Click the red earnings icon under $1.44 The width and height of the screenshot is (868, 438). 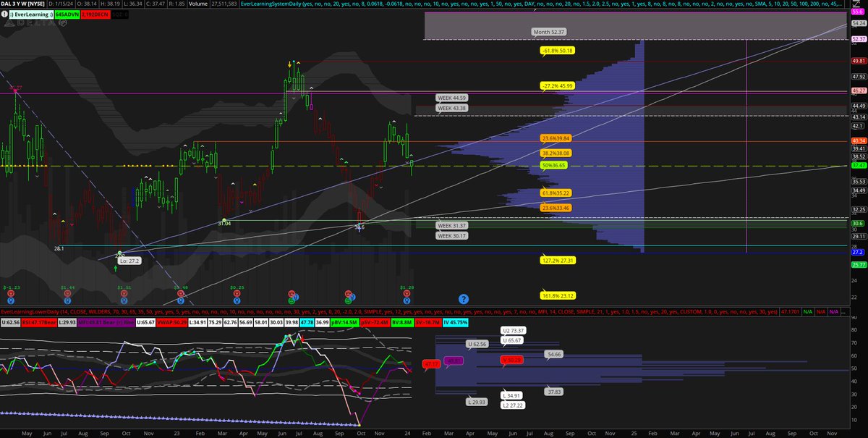click(68, 293)
